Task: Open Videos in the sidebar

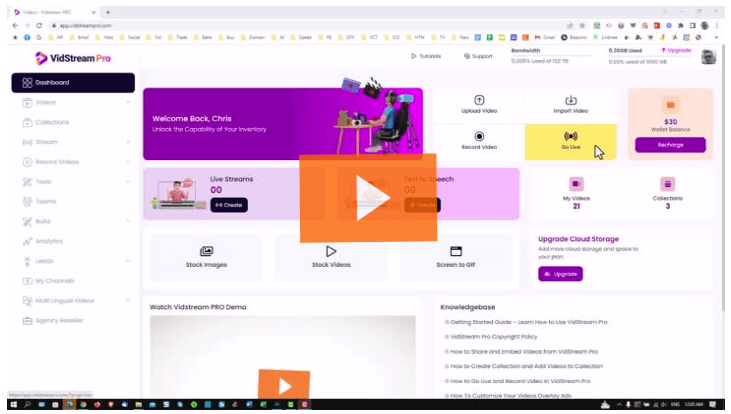Action: click(73, 103)
